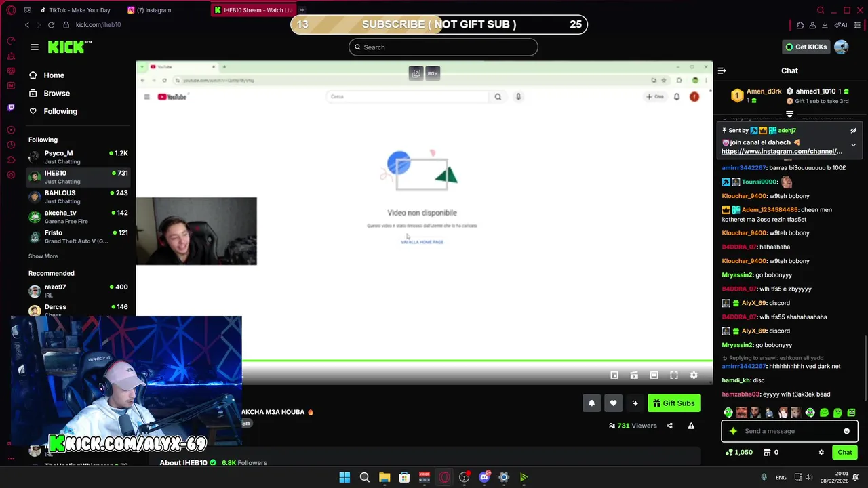Viewport: 868px width, 488px height.
Task: Open Fristo channel in sidebar
Action: pyautogui.click(x=78, y=237)
